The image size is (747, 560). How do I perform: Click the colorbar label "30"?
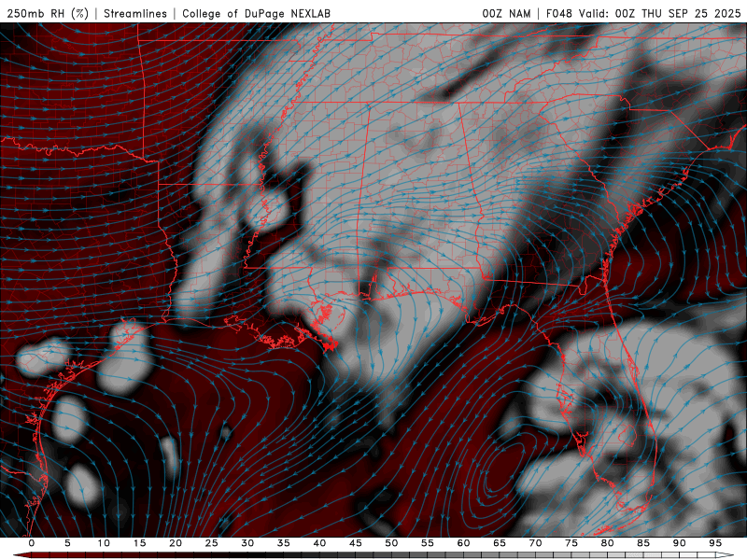247,543
